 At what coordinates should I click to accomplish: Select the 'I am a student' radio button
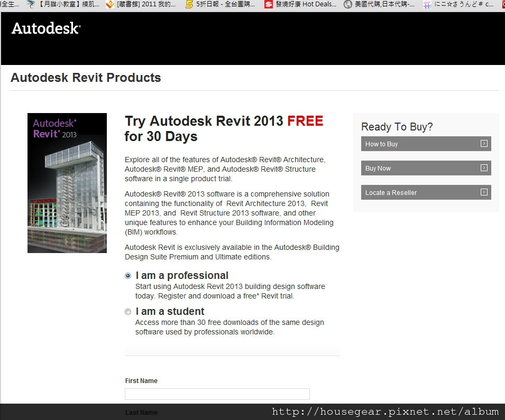tap(128, 312)
